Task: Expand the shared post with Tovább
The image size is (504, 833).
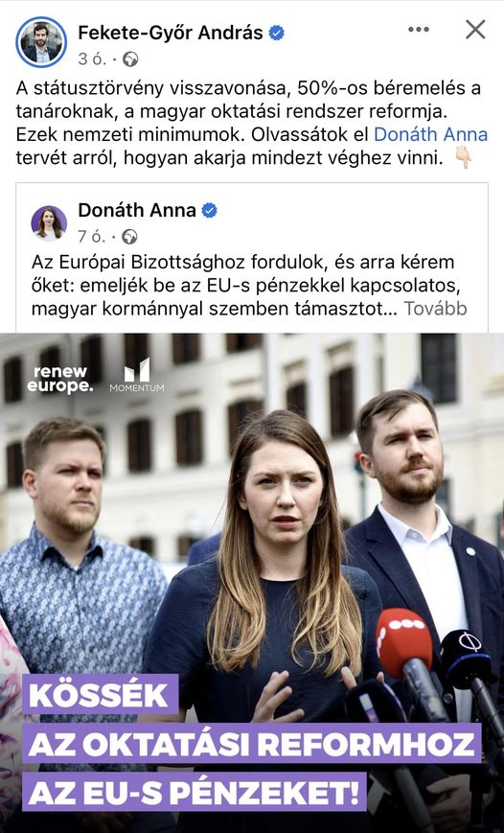Action: 435,309
